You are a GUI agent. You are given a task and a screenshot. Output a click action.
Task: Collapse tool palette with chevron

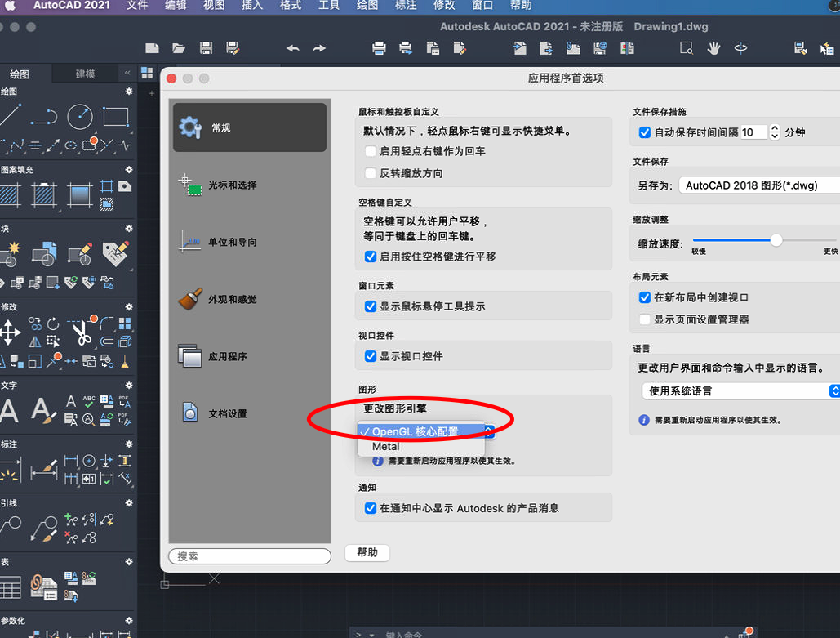(x=127, y=73)
